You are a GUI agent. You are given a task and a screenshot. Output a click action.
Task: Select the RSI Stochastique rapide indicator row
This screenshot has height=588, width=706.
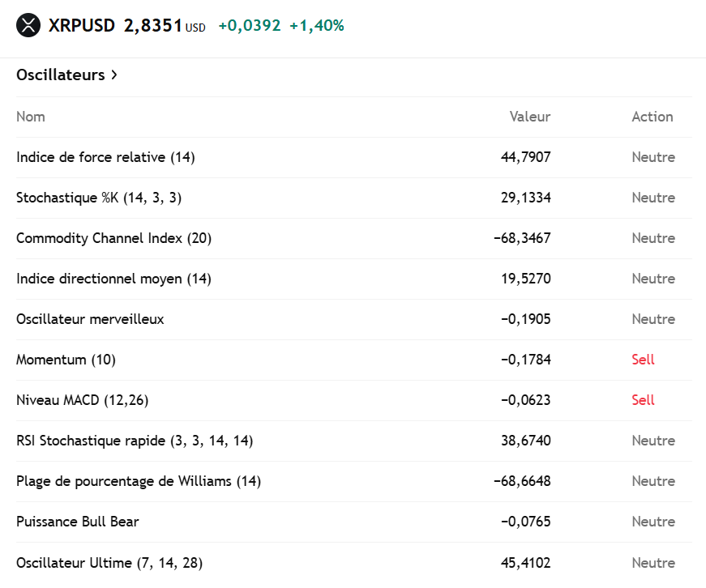click(x=135, y=441)
